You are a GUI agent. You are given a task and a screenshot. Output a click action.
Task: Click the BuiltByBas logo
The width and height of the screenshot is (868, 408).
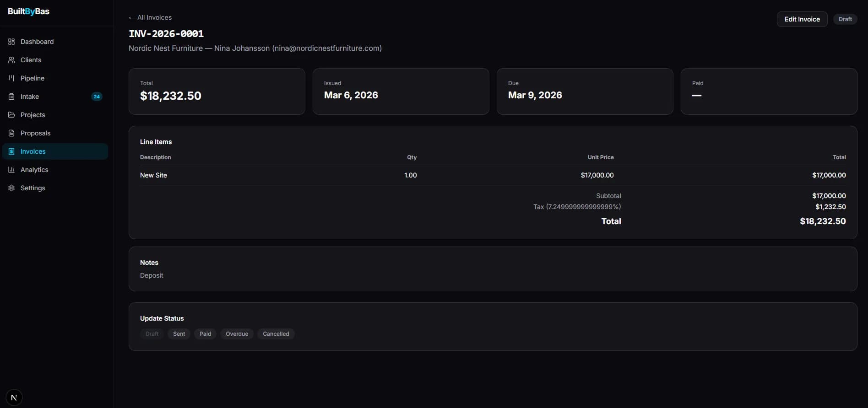click(28, 11)
